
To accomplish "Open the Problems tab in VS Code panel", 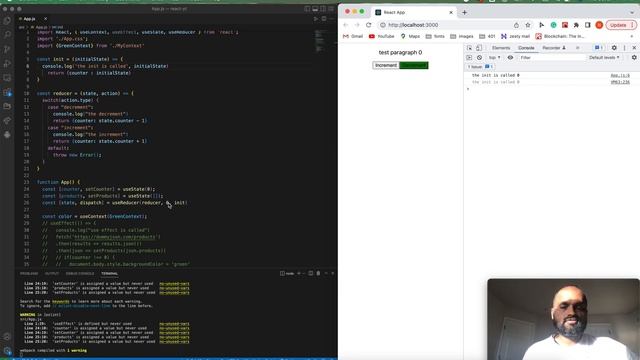I will (x=29, y=273).
